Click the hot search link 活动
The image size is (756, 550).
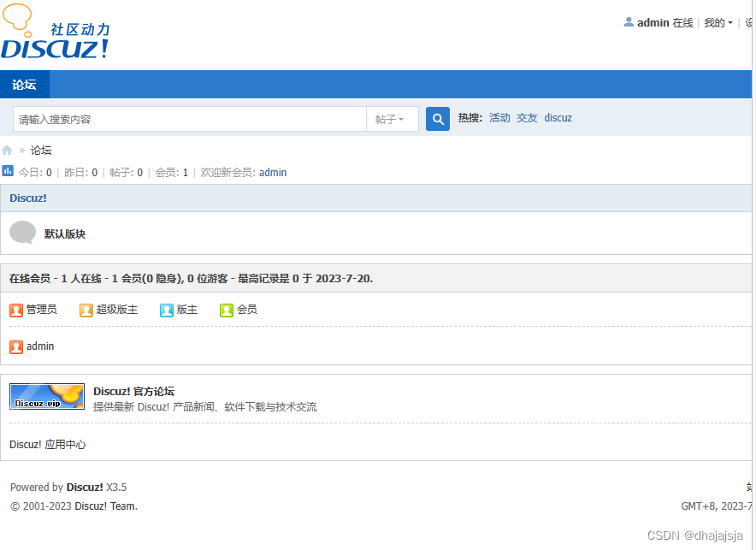click(499, 118)
